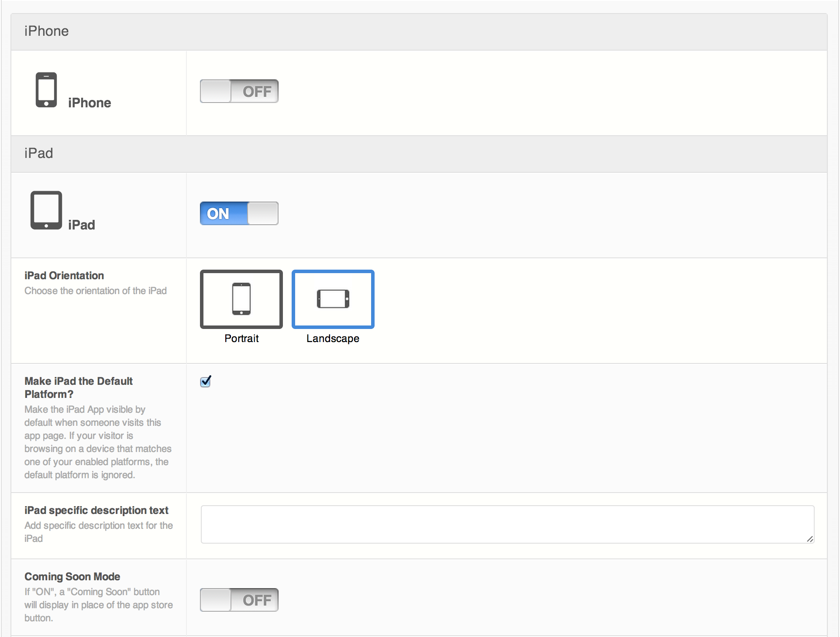Click the 'iPad specific description text' heading

click(x=96, y=510)
